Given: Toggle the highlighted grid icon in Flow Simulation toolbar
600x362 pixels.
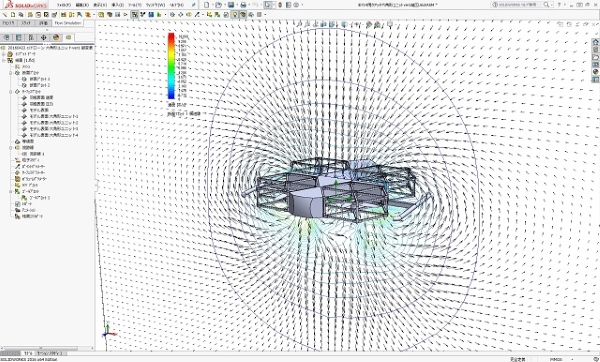Looking at the screenshot, I should pos(134,15).
